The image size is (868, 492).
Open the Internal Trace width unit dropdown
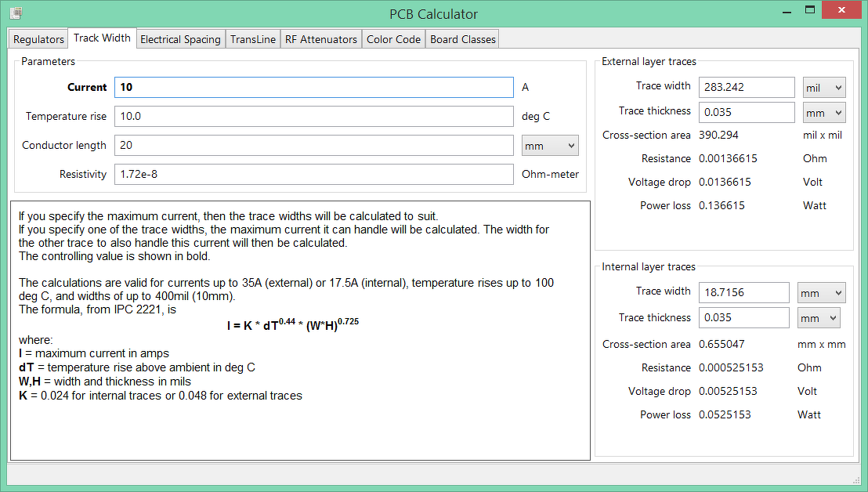coord(822,293)
